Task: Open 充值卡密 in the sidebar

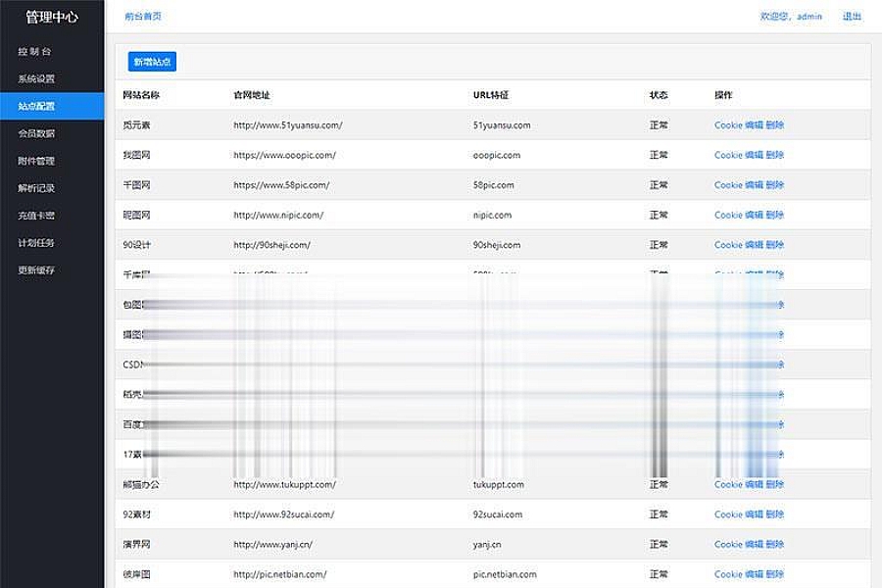Action: click(36, 216)
